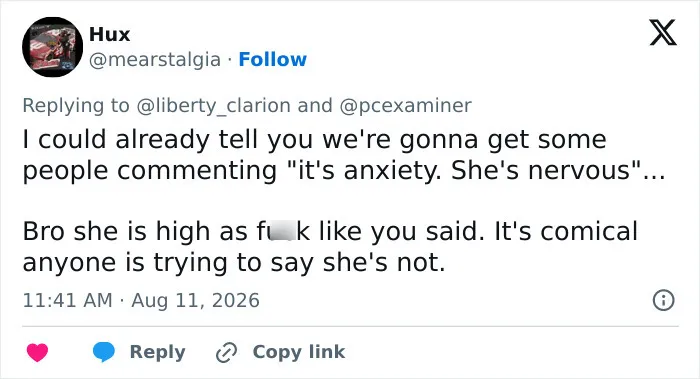Click the Reply text button

coord(158,352)
